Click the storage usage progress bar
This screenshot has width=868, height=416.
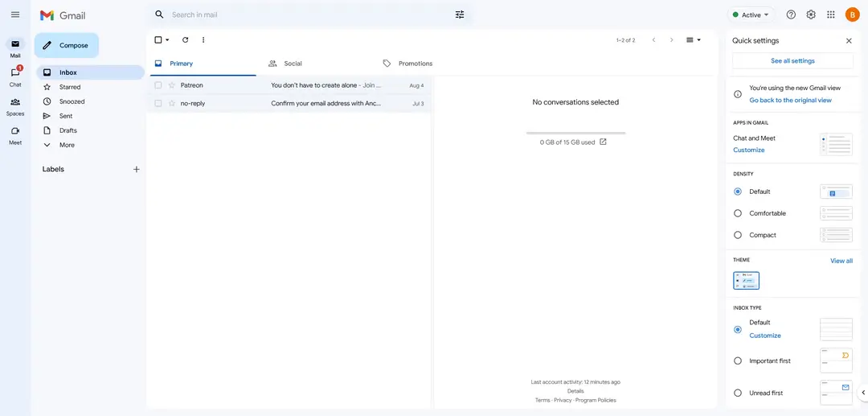[575, 133]
